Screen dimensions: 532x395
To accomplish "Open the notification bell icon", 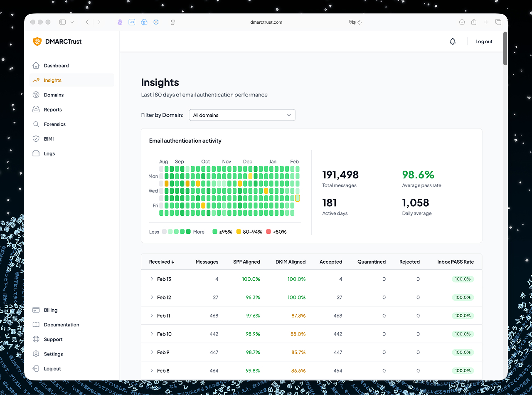I will click(453, 41).
